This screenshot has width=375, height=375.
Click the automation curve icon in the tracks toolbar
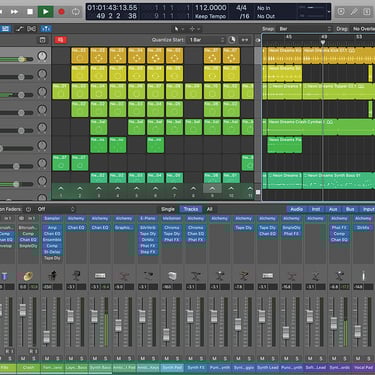coord(19,29)
